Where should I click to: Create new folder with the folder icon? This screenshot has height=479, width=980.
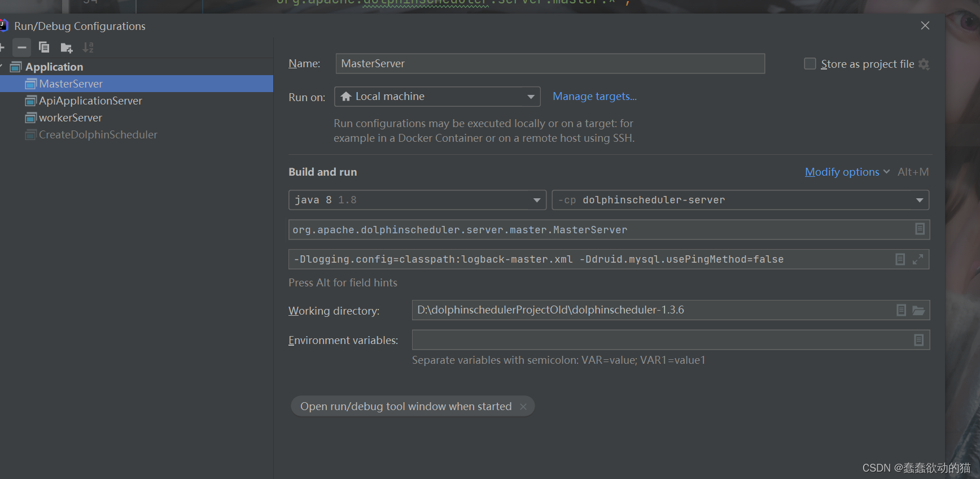tap(67, 48)
